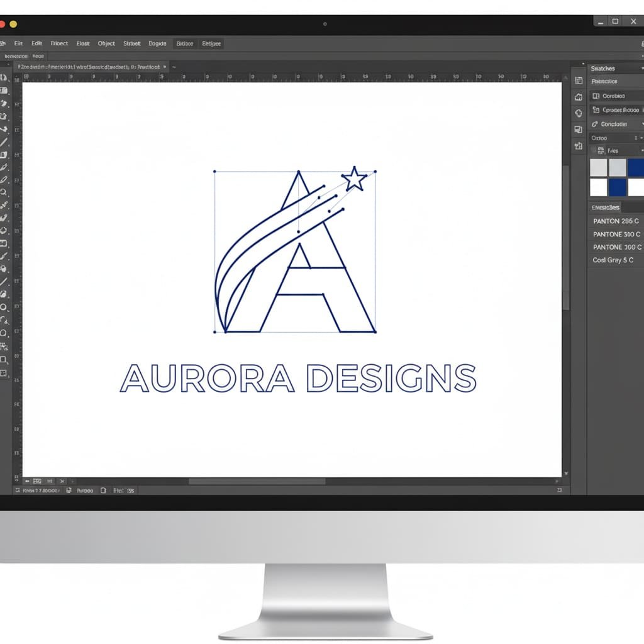Click the third icon in the right panel dock

click(579, 113)
